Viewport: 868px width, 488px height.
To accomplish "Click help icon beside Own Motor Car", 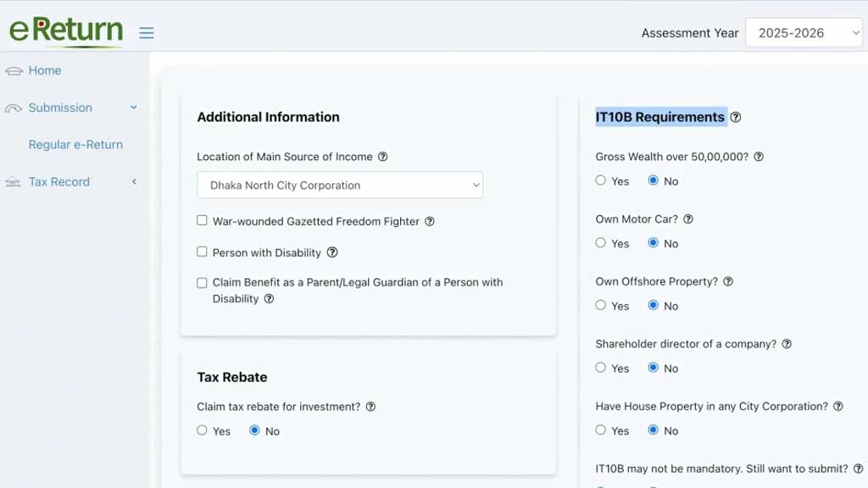I will 688,219.
